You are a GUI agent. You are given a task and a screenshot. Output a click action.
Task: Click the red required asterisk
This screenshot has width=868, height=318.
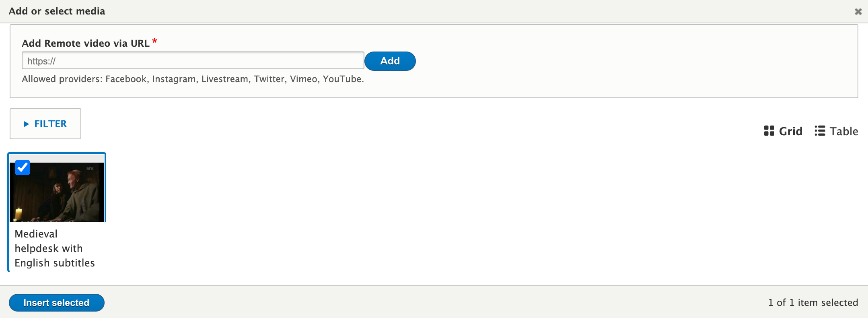(x=154, y=41)
